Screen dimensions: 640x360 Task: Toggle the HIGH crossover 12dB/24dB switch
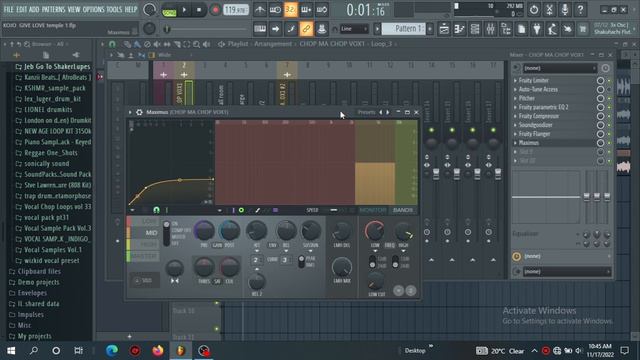(x=395, y=262)
